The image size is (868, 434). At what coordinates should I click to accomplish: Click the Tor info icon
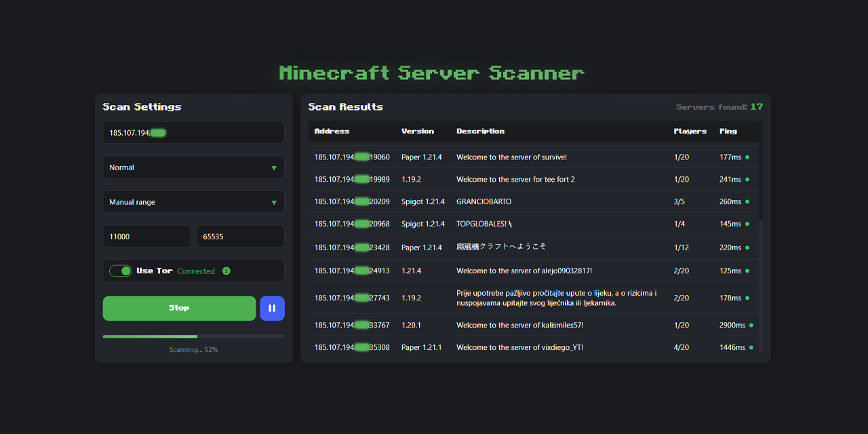(x=227, y=271)
